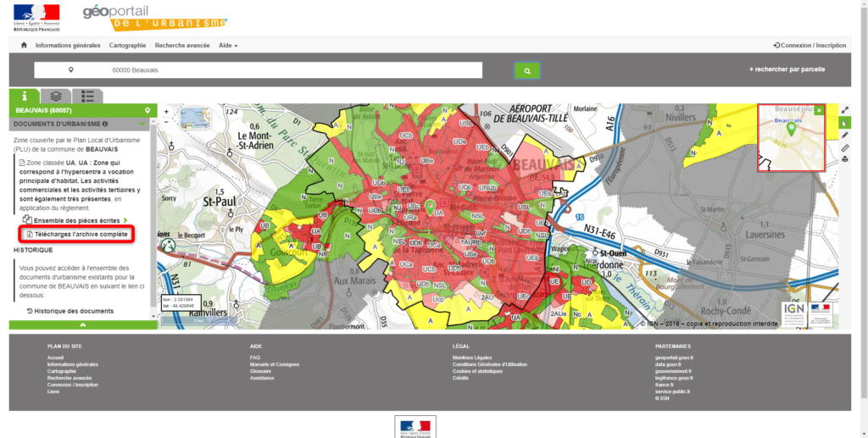Open footer partner data.gouv.fr
The width and height of the screenshot is (868, 438).
(668, 364)
